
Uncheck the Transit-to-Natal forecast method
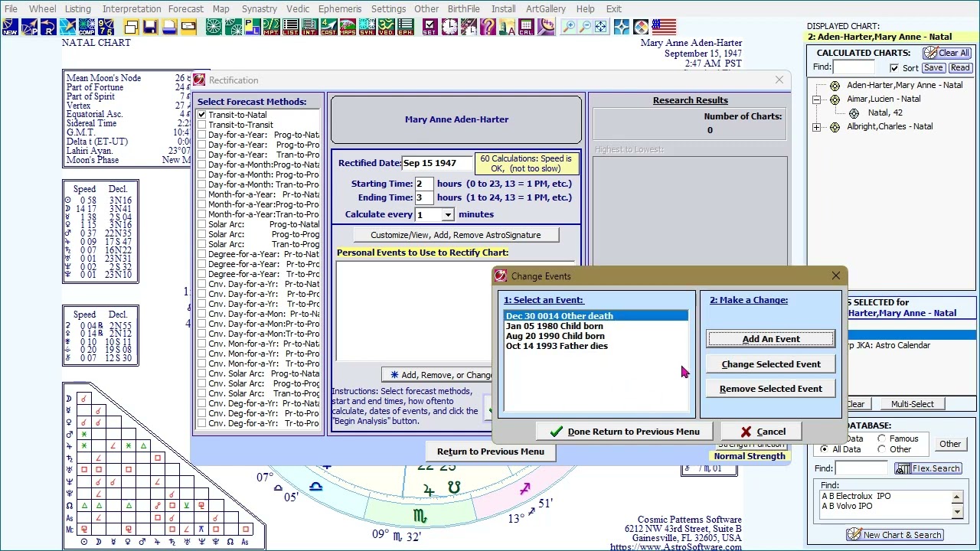coord(202,115)
